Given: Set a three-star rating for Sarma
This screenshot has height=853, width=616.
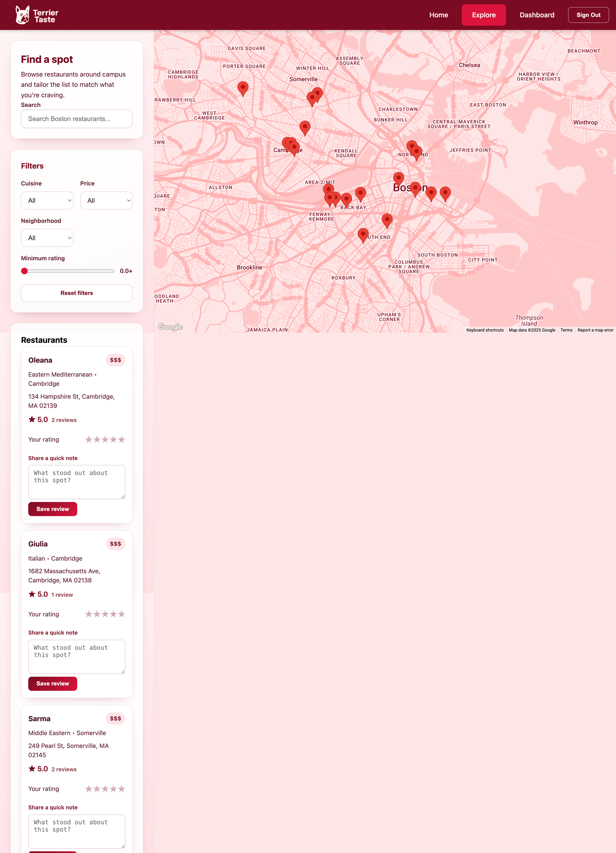Looking at the screenshot, I should pos(105,789).
